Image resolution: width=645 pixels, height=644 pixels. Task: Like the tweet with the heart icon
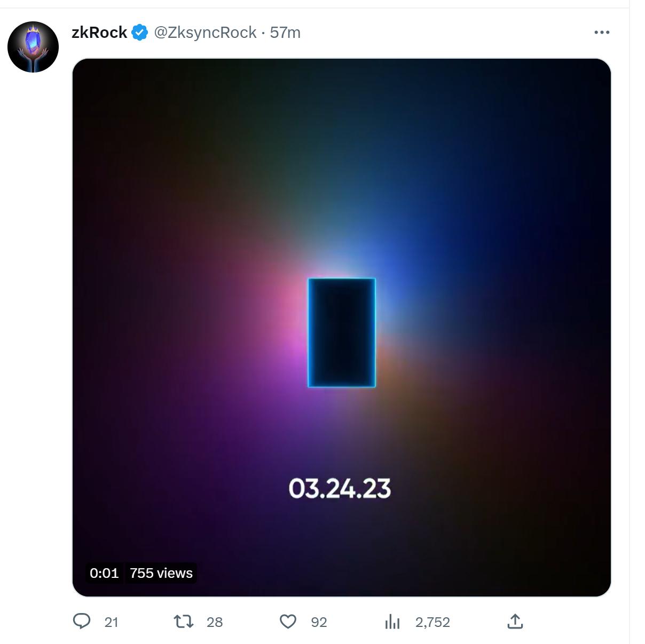point(288,622)
